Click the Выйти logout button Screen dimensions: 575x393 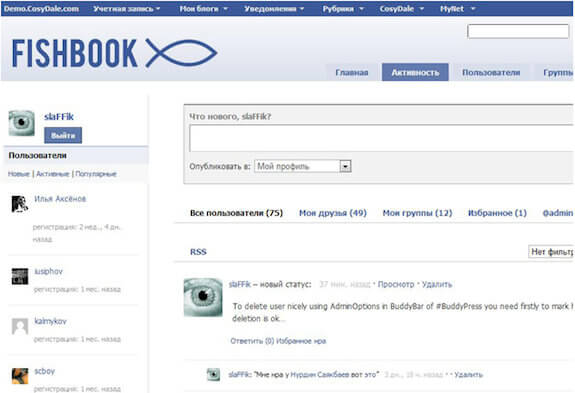[63, 136]
